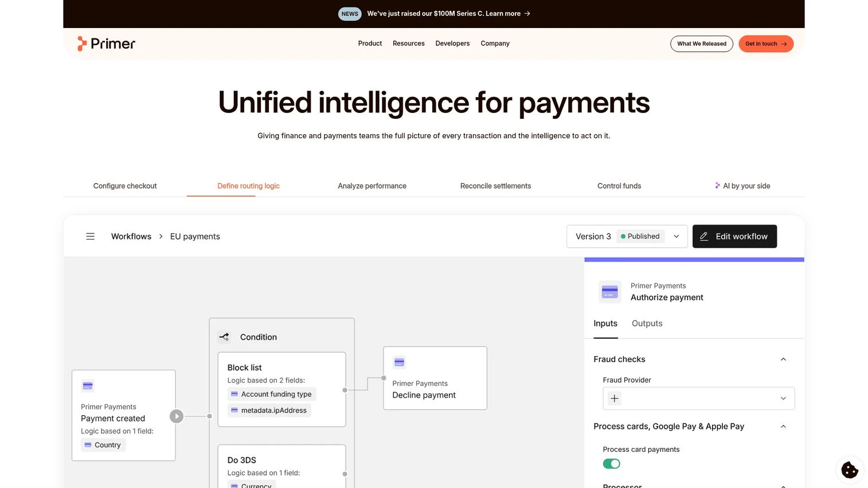
Task: Click Workflows breadcrumb link
Action: 131,236
